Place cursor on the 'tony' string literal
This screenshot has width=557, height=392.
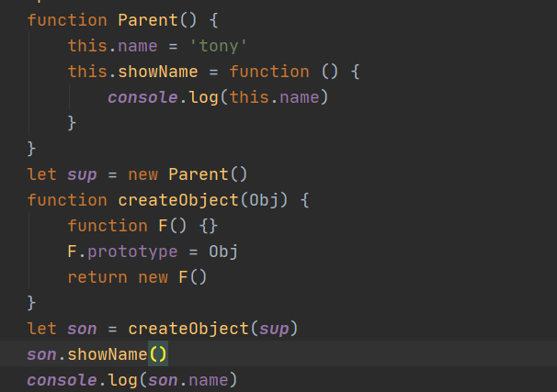(218, 46)
